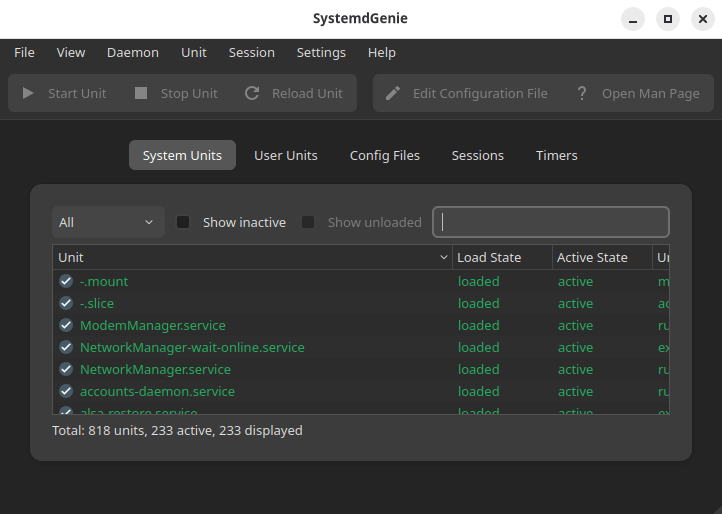The width and height of the screenshot is (722, 514).
Task: Click the Active State column header
Action: pyautogui.click(x=602, y=257)
